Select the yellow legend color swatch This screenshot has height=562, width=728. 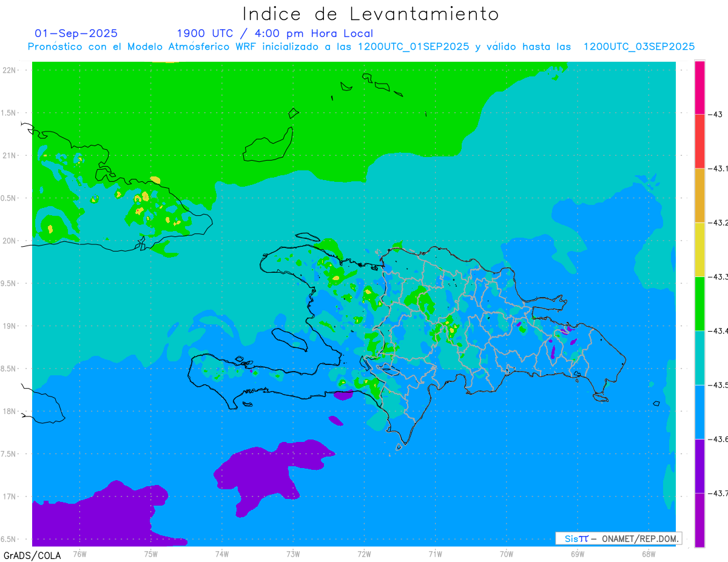click(699, 249)
